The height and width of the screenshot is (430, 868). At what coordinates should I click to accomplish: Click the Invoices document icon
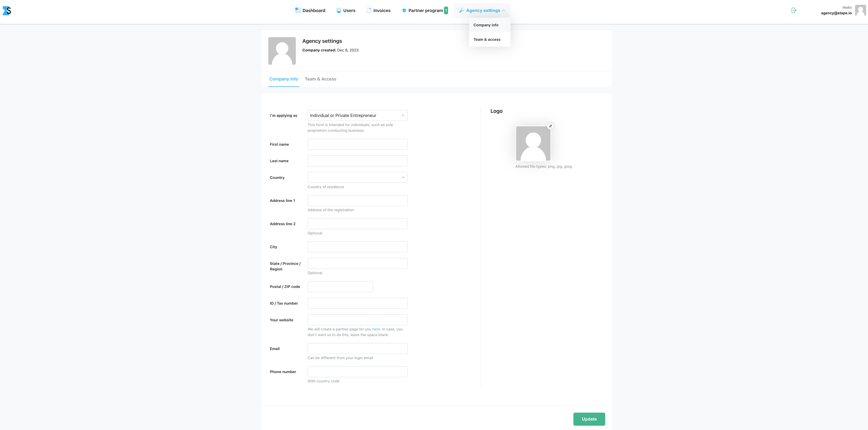[369, 10]
